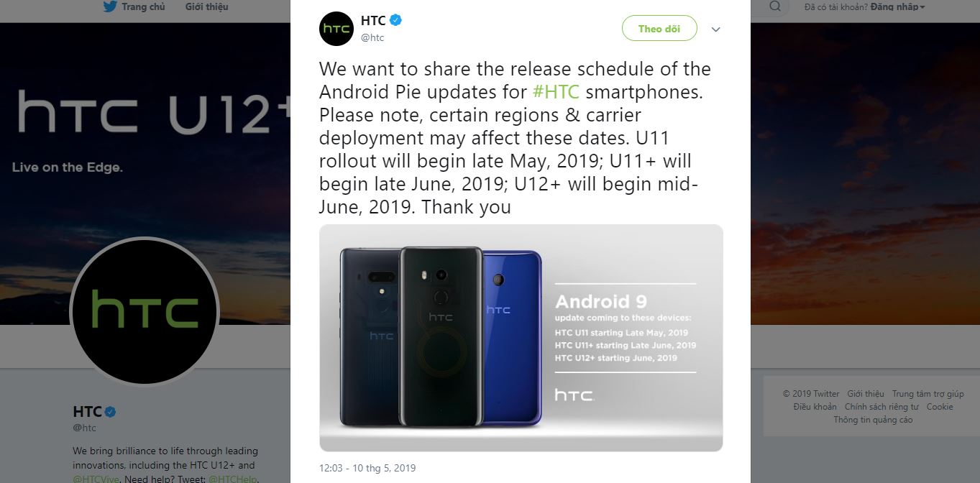This screenshot has width=980, height=483.
Task: Open Thông tin quảng cáo link
Action: [x=873, y=420]
